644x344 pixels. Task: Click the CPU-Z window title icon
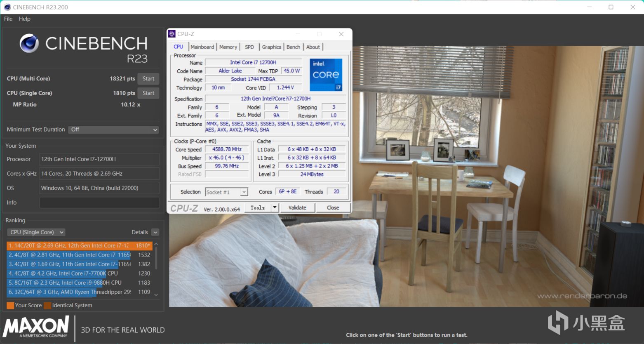(x=172, y=34)
